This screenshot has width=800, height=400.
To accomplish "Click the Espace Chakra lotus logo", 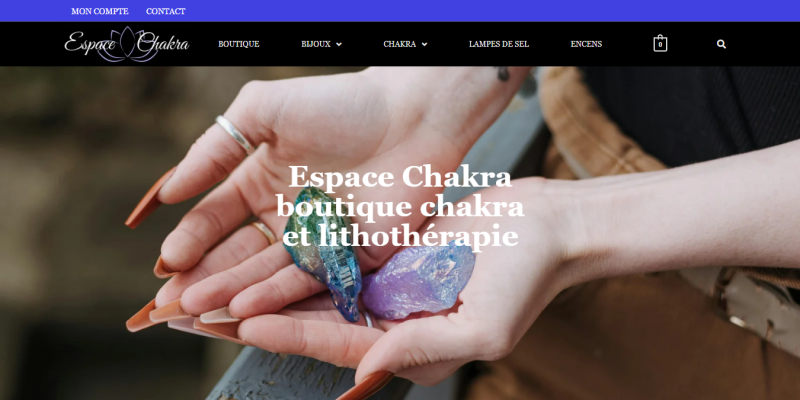I will pyautogui.click(x=127, y=44).
